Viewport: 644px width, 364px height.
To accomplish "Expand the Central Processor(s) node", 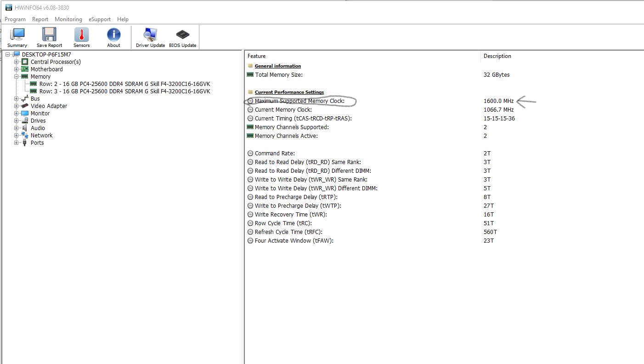I will point(17,62).
